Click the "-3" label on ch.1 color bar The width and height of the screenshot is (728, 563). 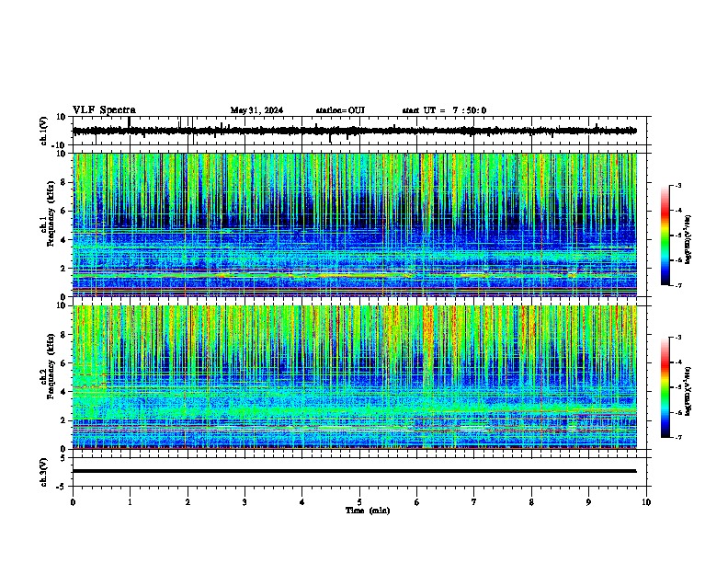tap(677, 186)
